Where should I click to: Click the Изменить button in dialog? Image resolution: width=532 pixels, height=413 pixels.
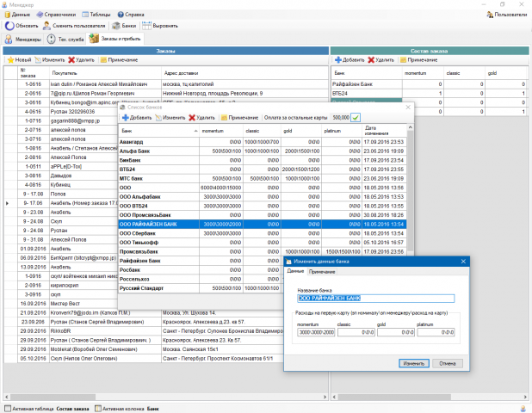pyautogui.click(x=413, y=363)
